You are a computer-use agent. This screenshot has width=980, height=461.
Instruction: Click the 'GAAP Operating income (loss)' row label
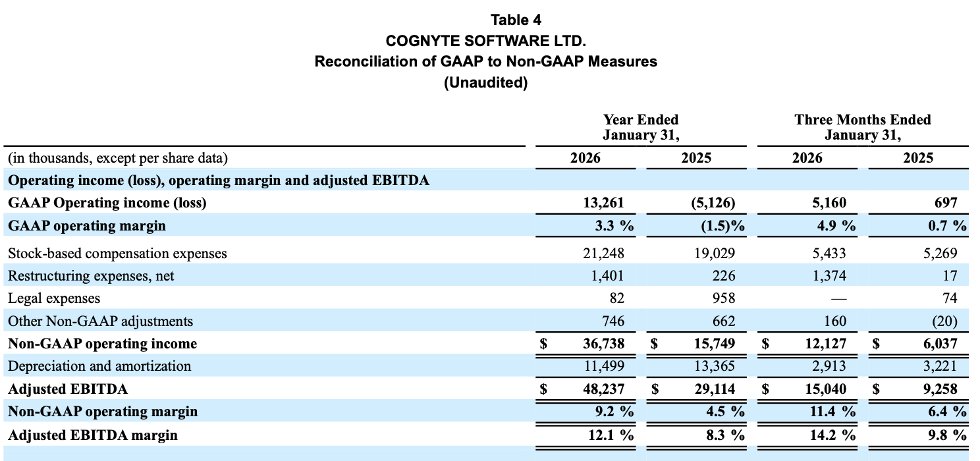pyautogui.click(x=107, y=203)
